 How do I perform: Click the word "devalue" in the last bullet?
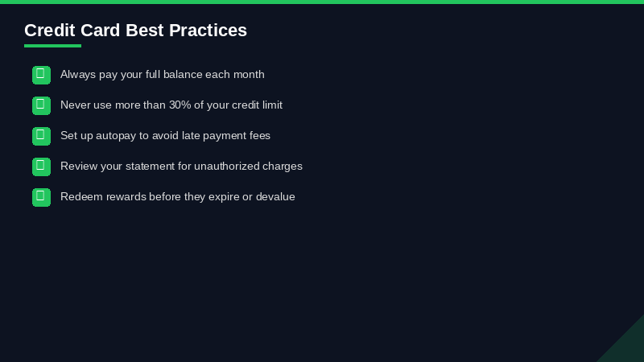pos(275,197)
